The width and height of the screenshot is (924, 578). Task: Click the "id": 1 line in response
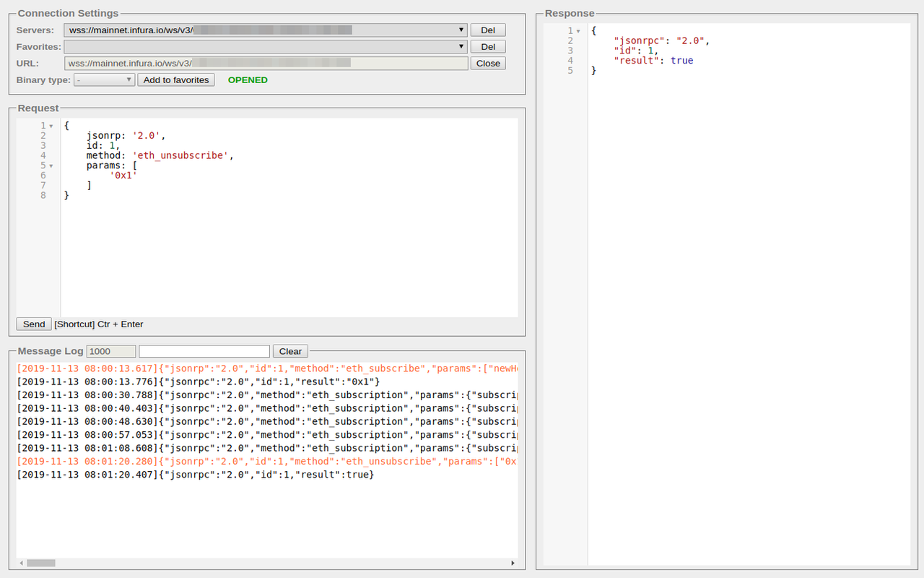[636, 51]
